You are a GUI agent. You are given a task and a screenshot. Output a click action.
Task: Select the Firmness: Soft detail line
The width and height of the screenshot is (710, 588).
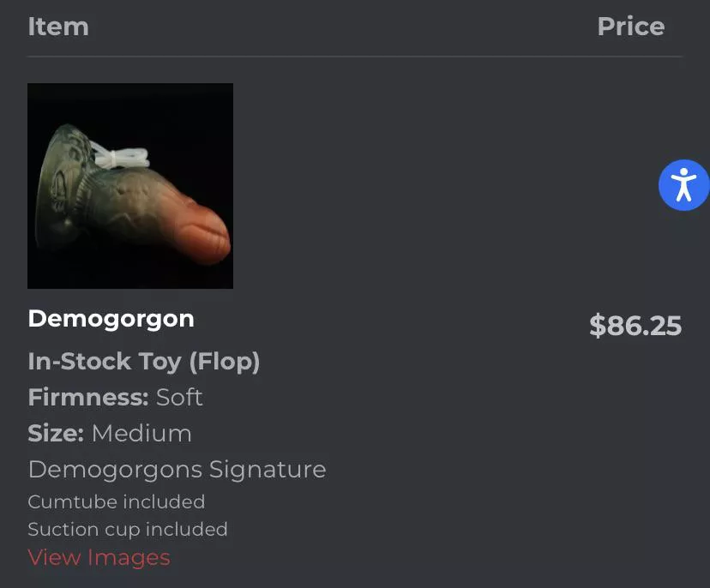[115, 397]
